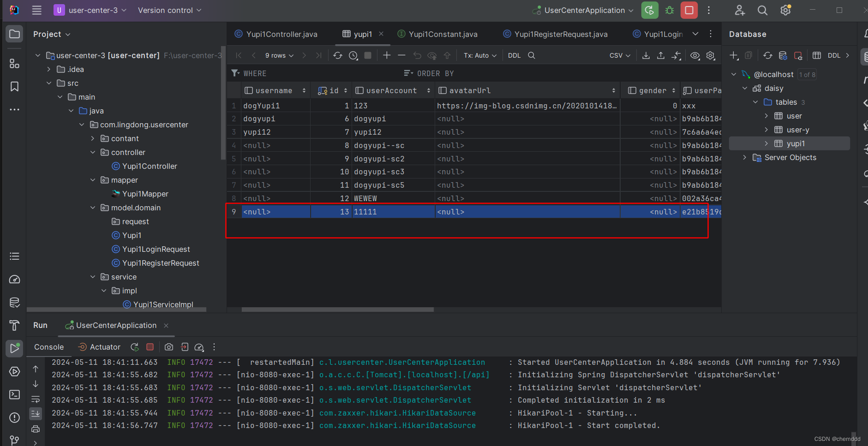
Task: Import data using the upload icon
Action: click(x=661, y=55)
